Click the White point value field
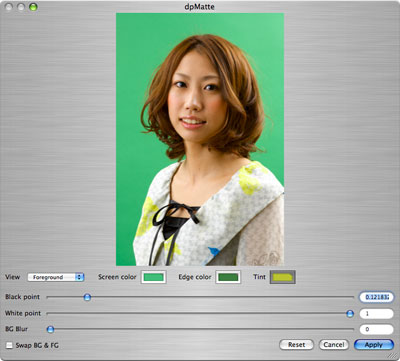This screenshot has height=361, width=400. coord(376,314)
